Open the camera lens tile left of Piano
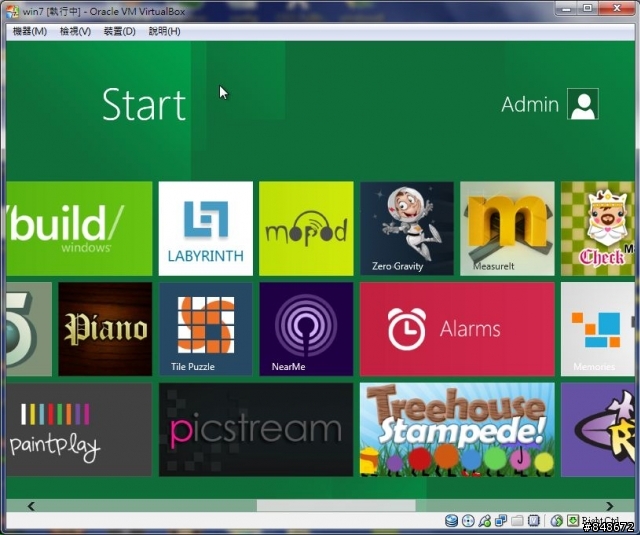Viewport: 640px width, 535px height. click(x=29, y=329)
